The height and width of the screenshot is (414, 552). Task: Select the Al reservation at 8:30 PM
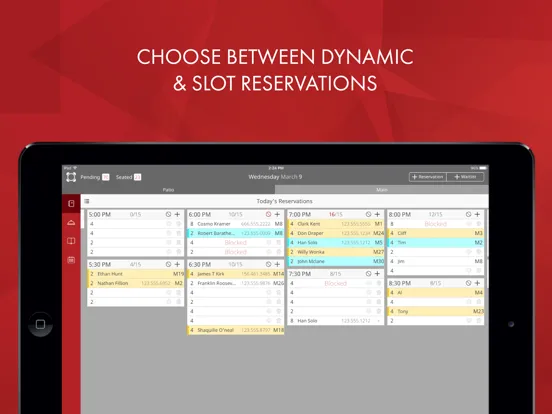435,293
